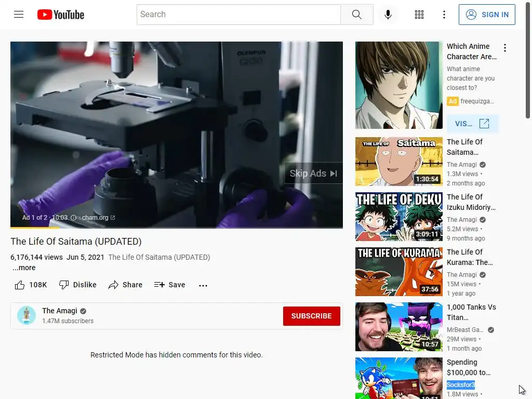Image resolution: width=532 pixels, height=399 pixels.
Task: Click title 'Spending $100,000 to...'
Action: point(469,367)
